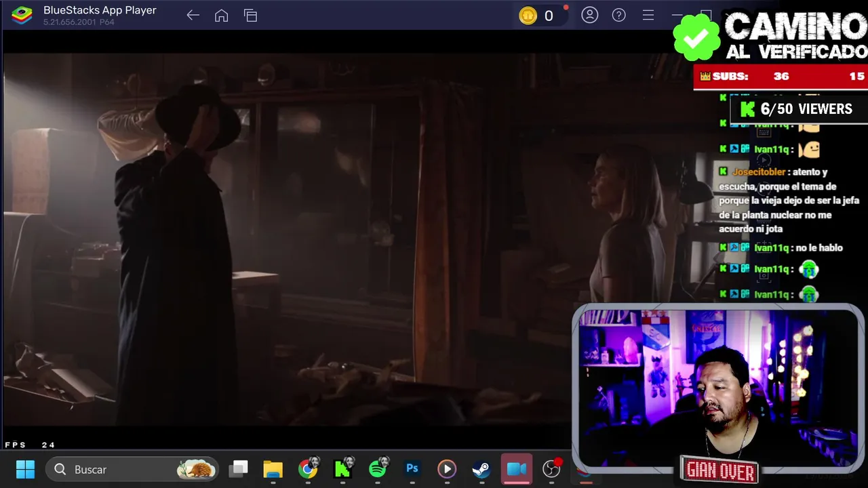The image size is (868, 488).
Task: Open the BlueStacks help question mark
Action: pos(619,15)
